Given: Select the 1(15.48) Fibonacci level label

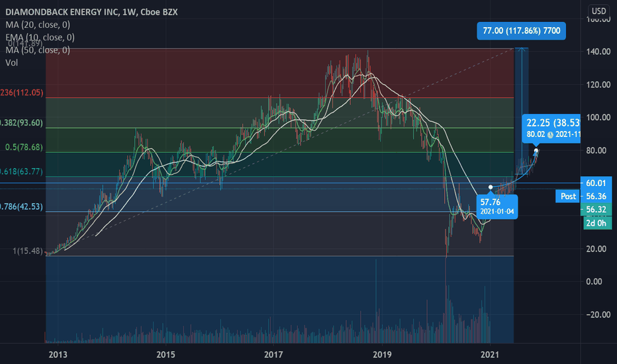Looking at the screenshot, I should tap(28, 251).
